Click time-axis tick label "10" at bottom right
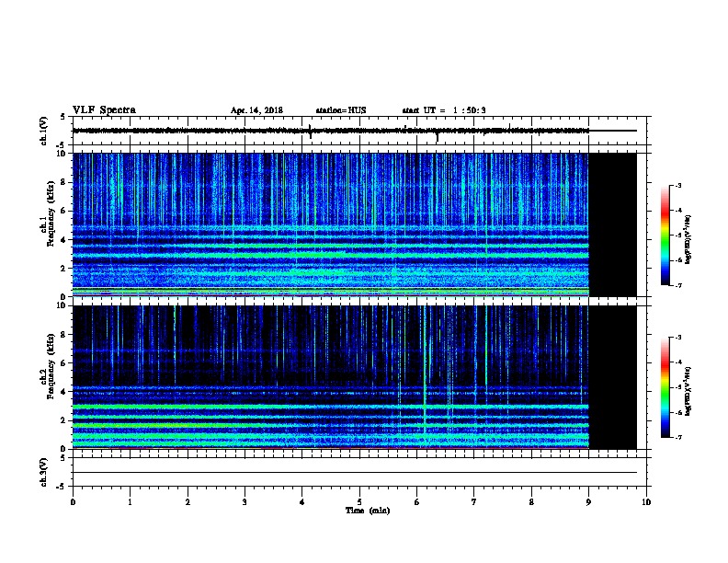 tap(646, 502)
